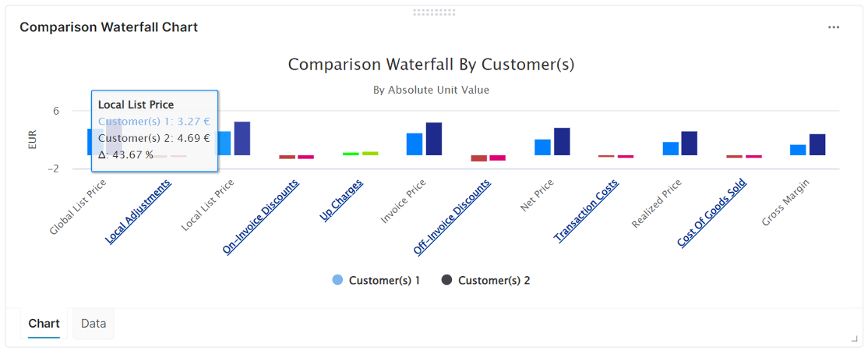This screenshot has width=868, height=351.
Task: Open the Off-Invoice Discounts link
Action: pyautogui.click(x=452, y=217)
